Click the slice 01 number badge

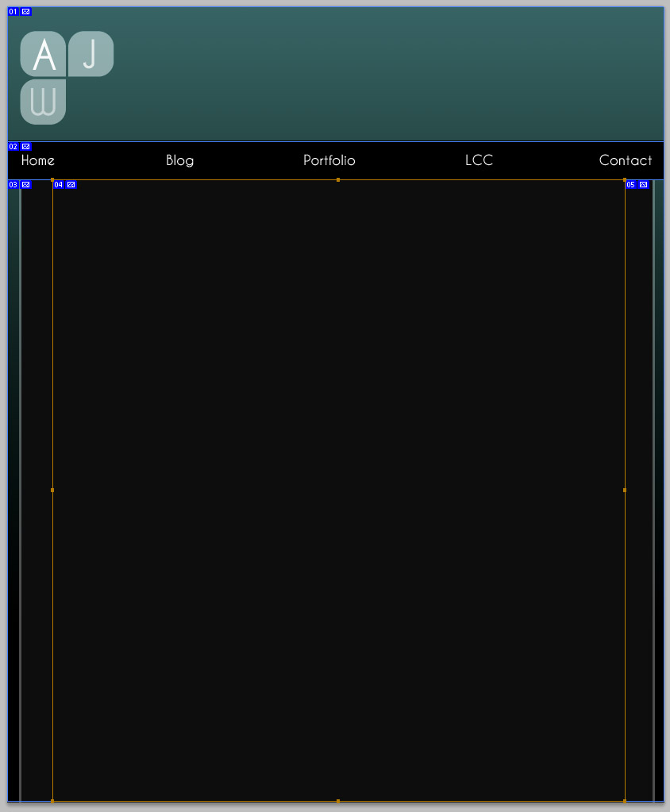tap(13, 11)
